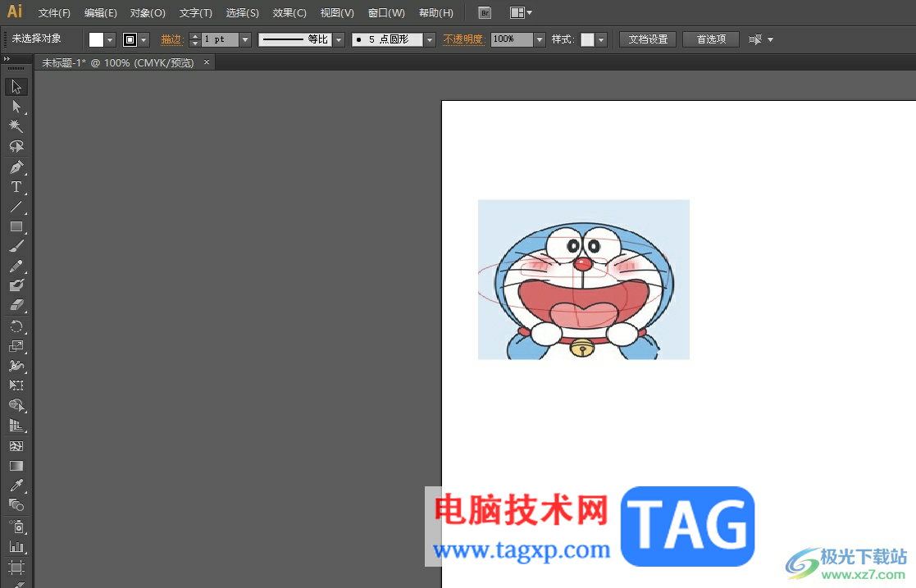Click the 样式 graphic style swatch
The image size is (916, 588).
tap(588, 39)
